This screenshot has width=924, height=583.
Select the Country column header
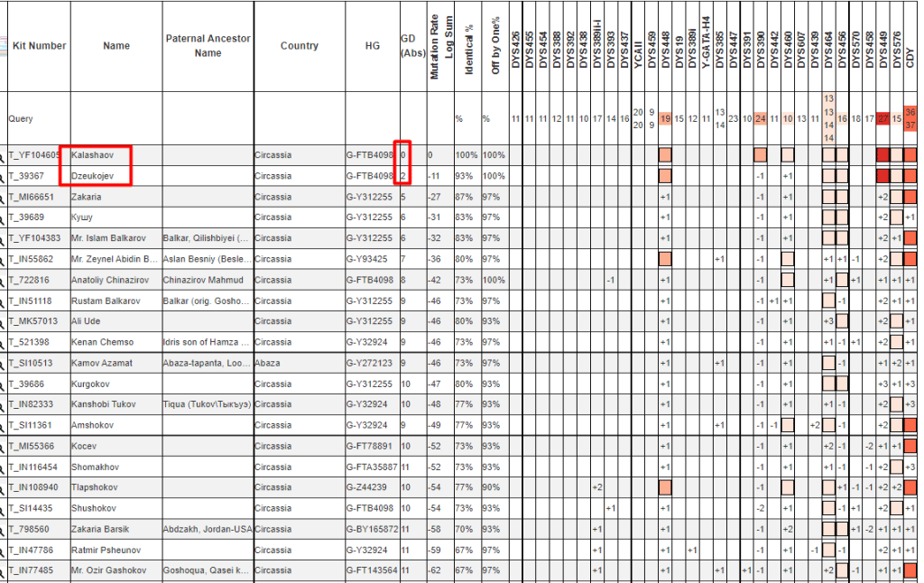pos(299,46)
